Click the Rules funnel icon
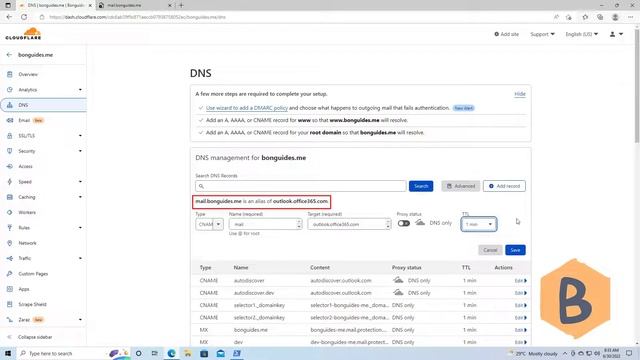 coord(10,228)
